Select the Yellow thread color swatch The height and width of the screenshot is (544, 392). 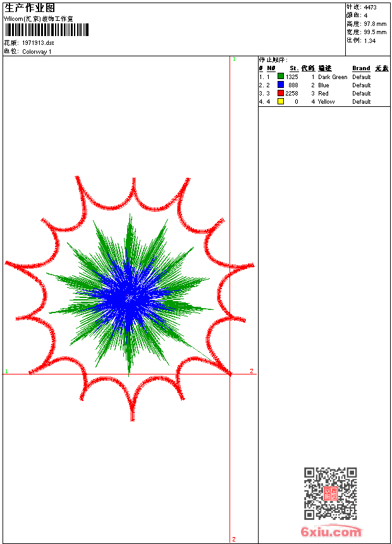click(x=281, y=101)
